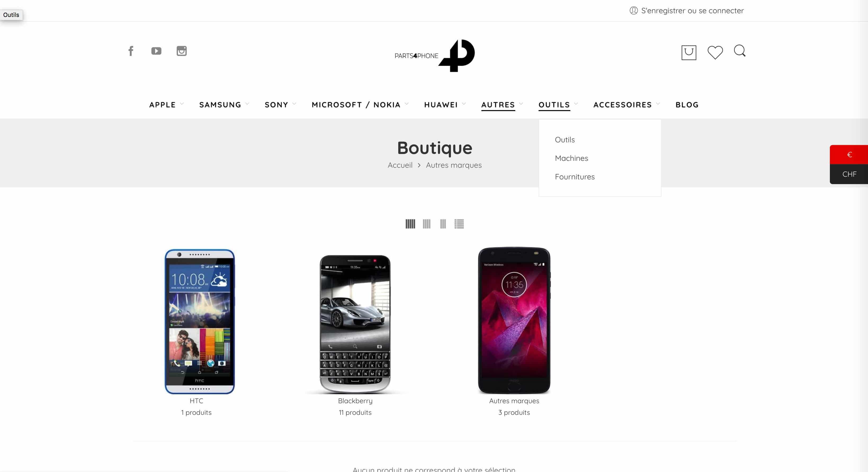
Task: Select Machines in the Outils submenu
Action: click(x=571, y=158)
